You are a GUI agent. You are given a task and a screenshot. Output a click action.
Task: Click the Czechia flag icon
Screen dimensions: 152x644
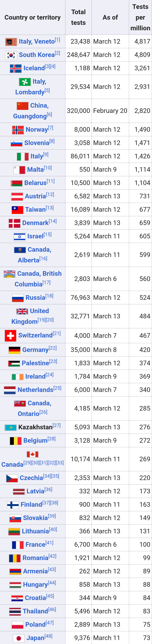pos(12,478)
